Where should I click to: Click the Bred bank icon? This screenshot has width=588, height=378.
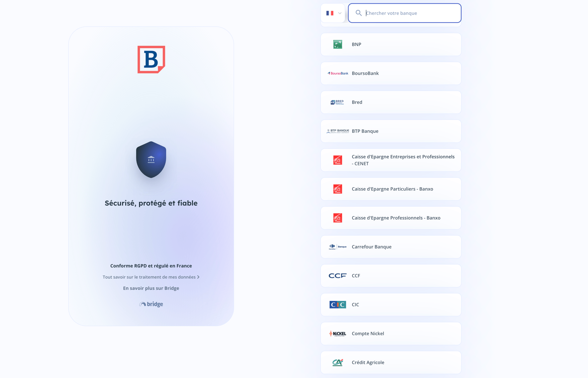point(337,102)
